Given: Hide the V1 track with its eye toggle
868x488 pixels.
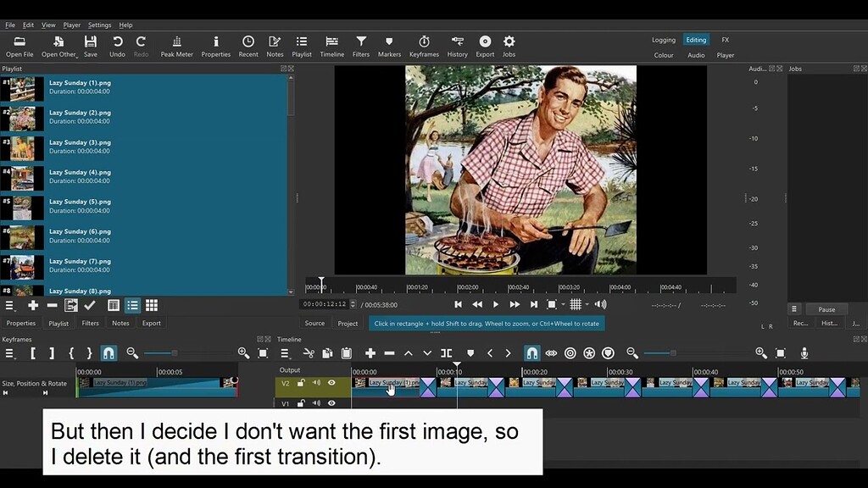Looking at the screenshot, I should [330, 402].
